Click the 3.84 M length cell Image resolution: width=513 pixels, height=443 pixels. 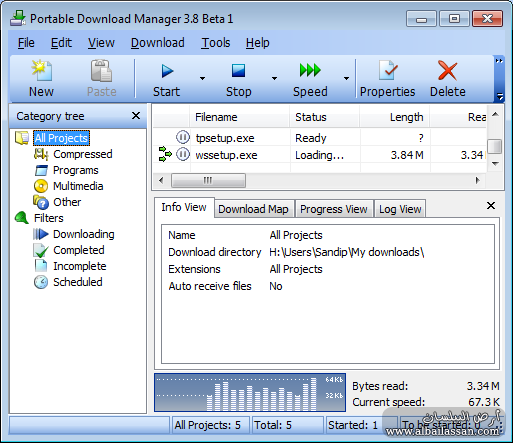[x=407, y=155]
